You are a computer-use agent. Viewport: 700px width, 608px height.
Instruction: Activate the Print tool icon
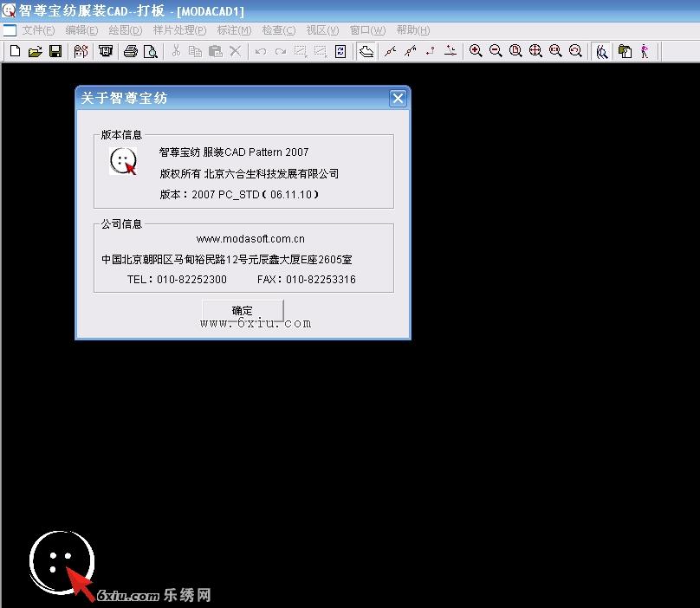click(x=129, y=51)
